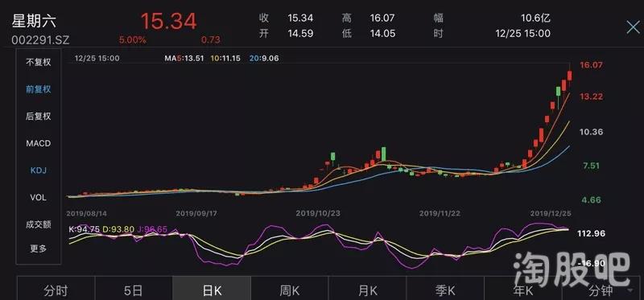Viewport: 644px width, 300px height.
Task: Select 不复权 adjustment mode
Action: click(39, 63)
